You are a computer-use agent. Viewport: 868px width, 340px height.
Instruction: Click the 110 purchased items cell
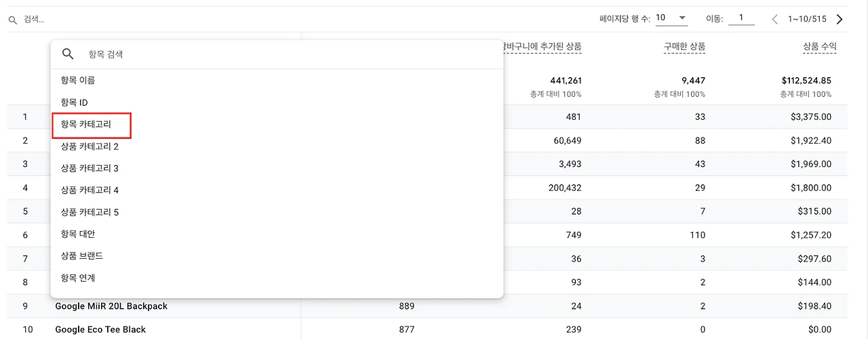coord(698,235)
